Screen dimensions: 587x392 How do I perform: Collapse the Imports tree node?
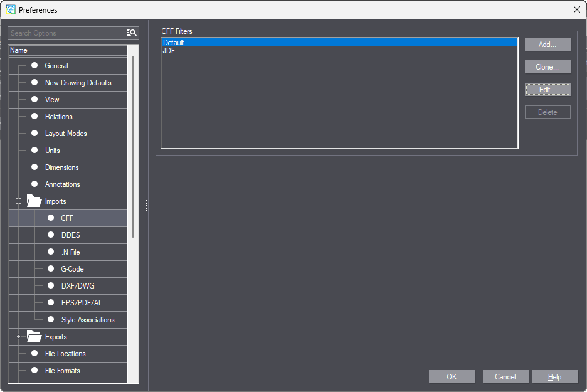18,201
